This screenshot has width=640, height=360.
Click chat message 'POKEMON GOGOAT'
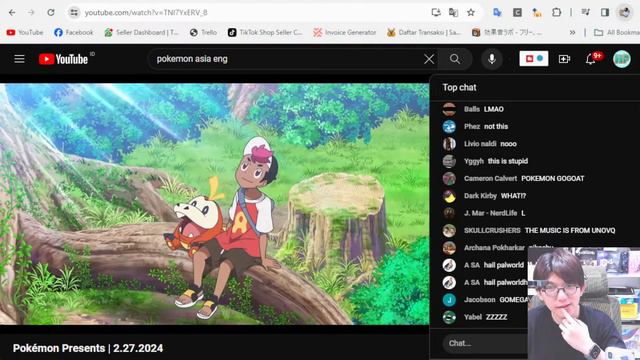click(553, 178)
